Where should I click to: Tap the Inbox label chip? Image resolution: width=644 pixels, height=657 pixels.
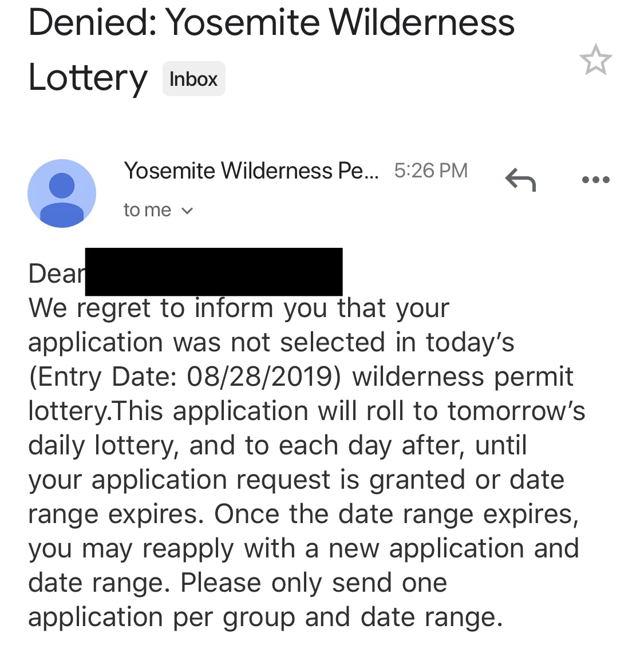tap(193, 79)
